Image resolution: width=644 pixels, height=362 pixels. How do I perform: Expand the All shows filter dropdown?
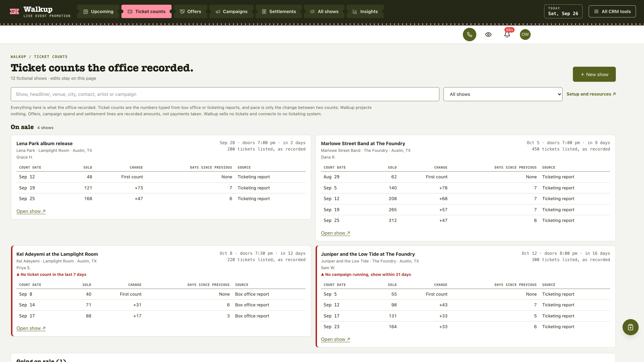pos(503,94)
